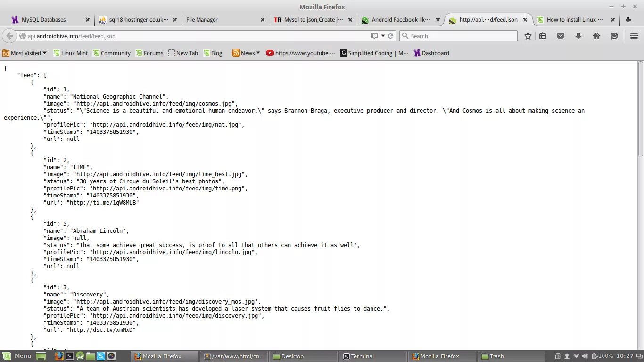Close the How to install Linux tab
Viewport: 644px width, 362px height.
click(x=613, y=20)
